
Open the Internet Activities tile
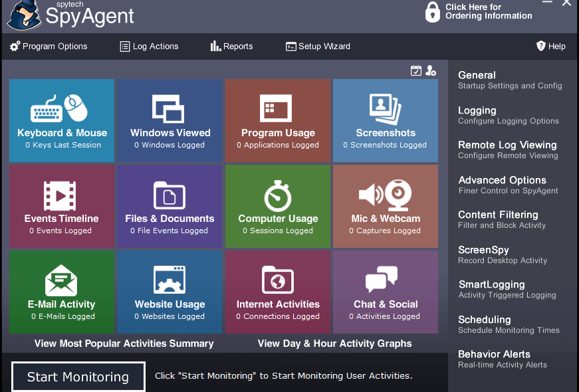pos(278,292)
